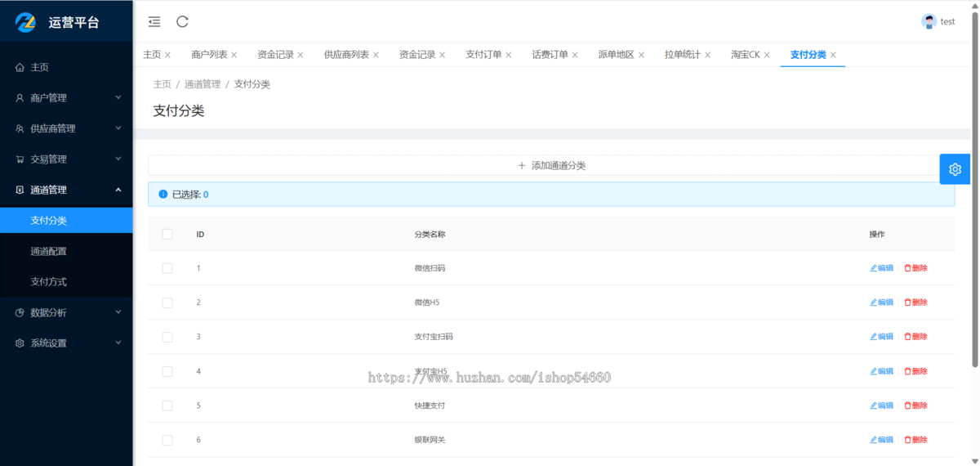Screen dimensions: 980x466
Task: Close the 拉单统计 tab
Action: tap(707, 55)
